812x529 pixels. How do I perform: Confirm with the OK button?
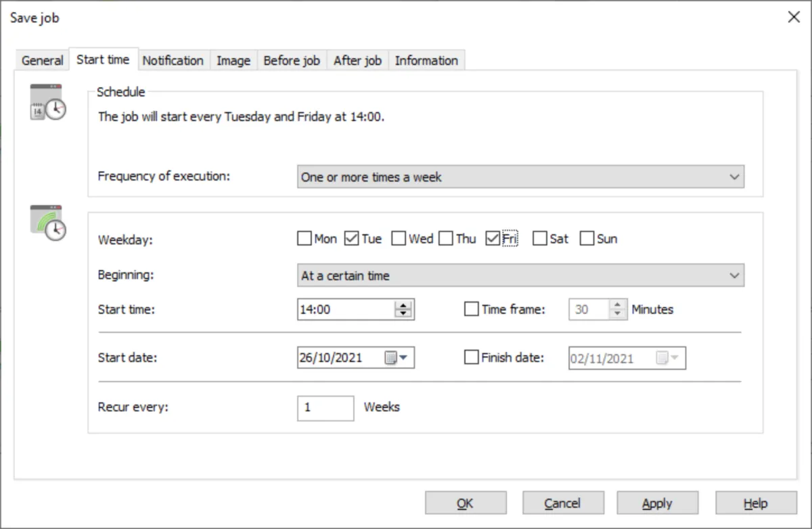coord(465,503)
